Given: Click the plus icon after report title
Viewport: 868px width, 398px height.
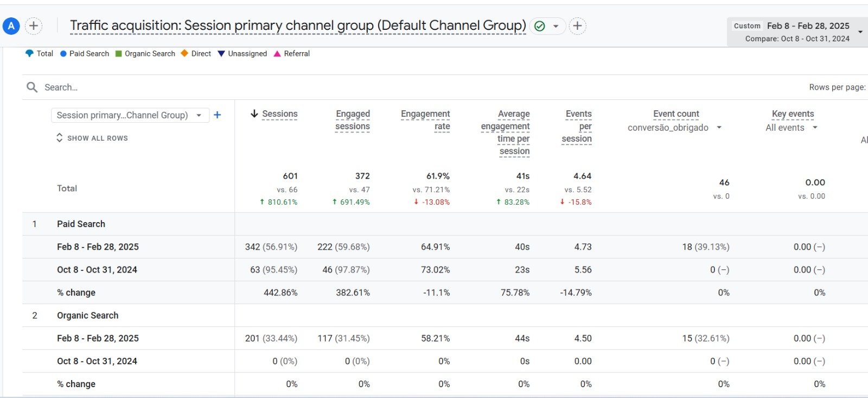Looking at the screenshot, I should (x=577, y=26).
